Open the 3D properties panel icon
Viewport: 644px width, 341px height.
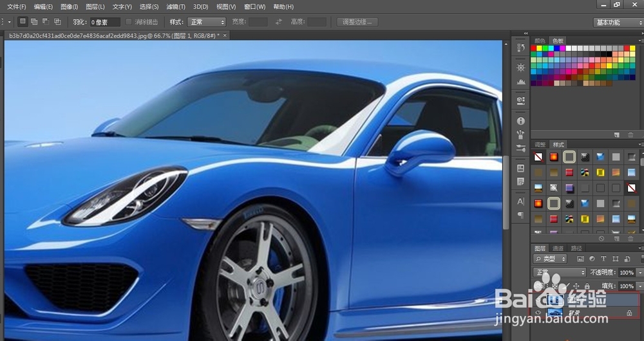521,100
